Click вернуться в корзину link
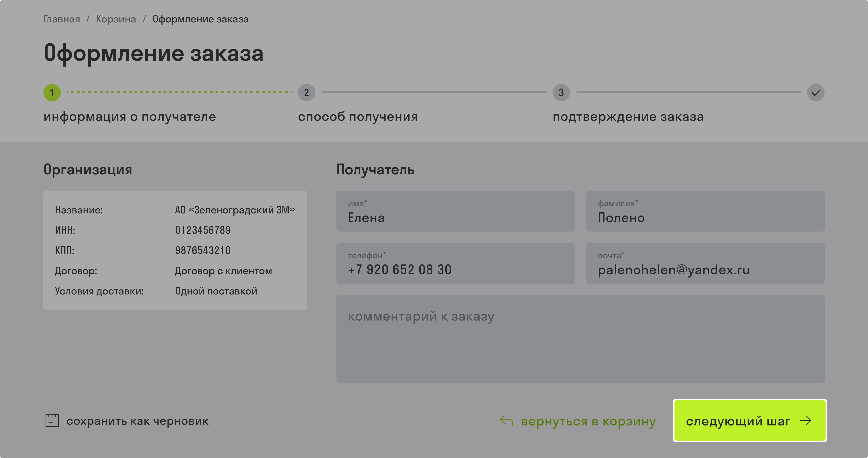 point(588,421)
